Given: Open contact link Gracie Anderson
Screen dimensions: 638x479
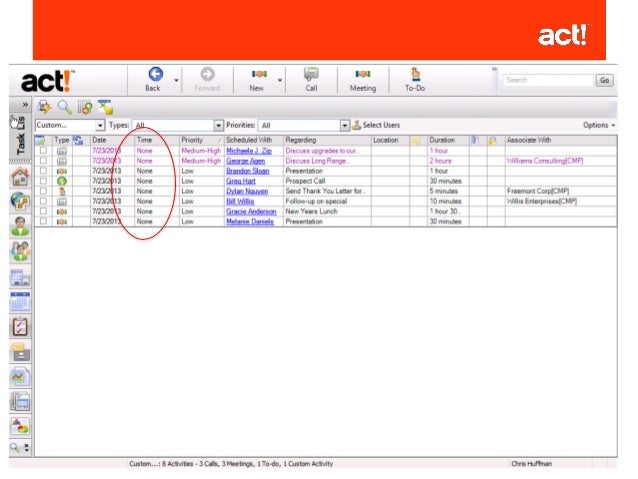Looking at the screenshot, I should pos(251,212).
